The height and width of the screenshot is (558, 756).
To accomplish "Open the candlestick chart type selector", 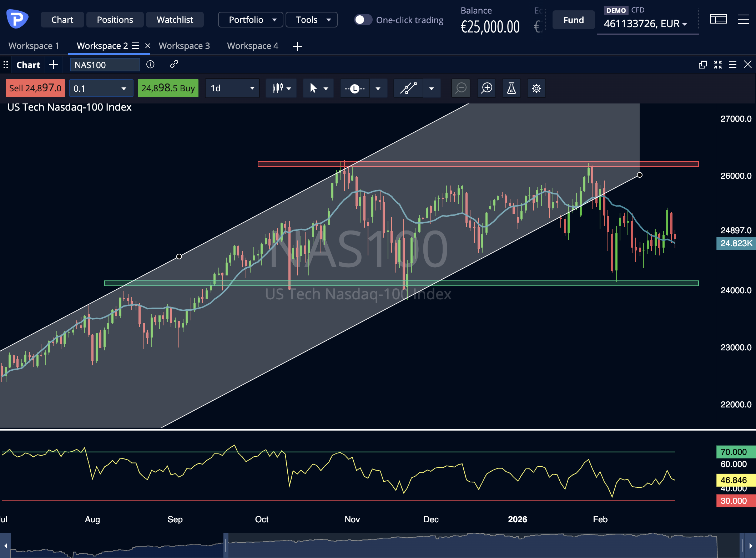I will [x=281, y=88].
